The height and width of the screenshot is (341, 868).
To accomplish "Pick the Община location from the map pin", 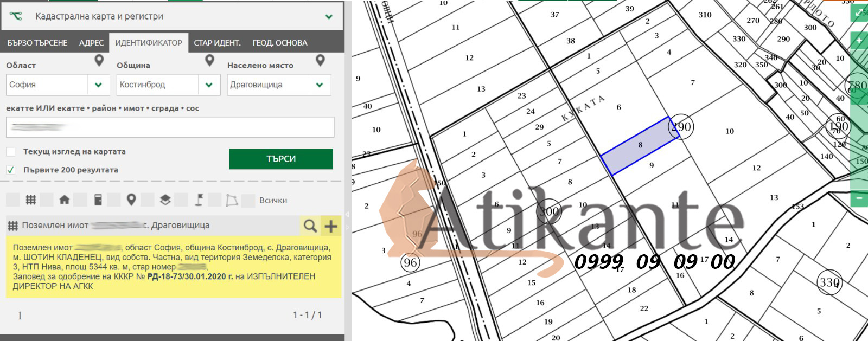I will click(209, 60).
